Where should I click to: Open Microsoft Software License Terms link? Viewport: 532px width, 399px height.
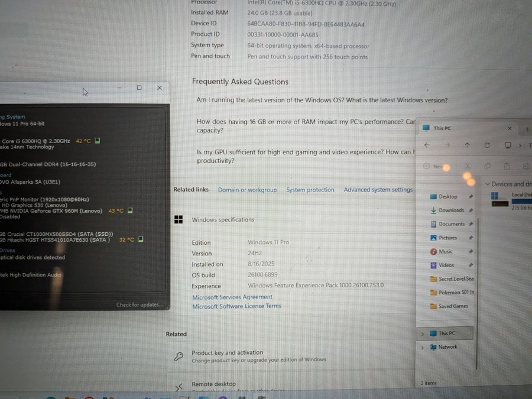pos(236,306)
